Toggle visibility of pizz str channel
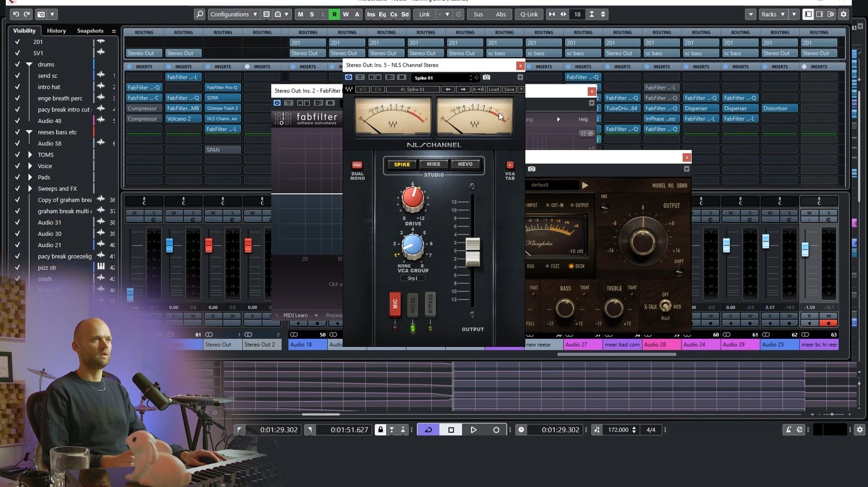 [x=17, y=268]
